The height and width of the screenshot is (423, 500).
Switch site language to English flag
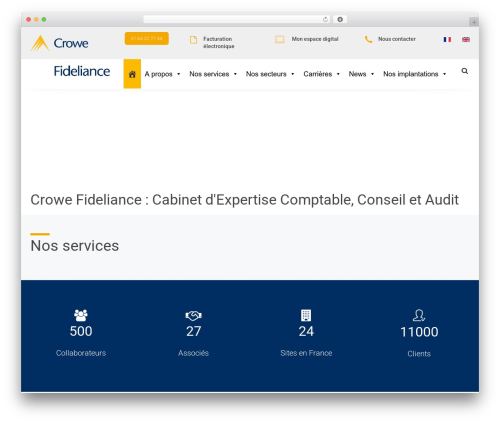pyautogui.click(x=466, y=39)
